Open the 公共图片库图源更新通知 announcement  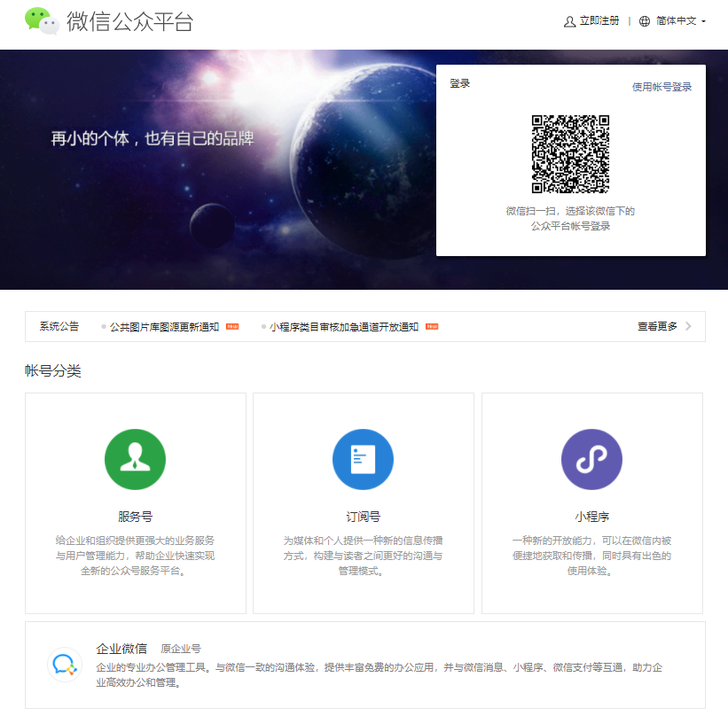tap(164, 327)
